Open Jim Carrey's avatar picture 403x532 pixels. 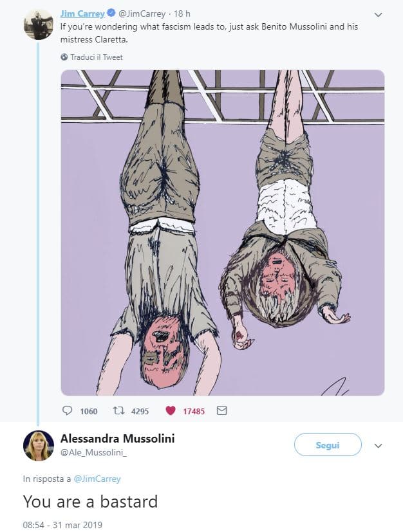(38, 24)
